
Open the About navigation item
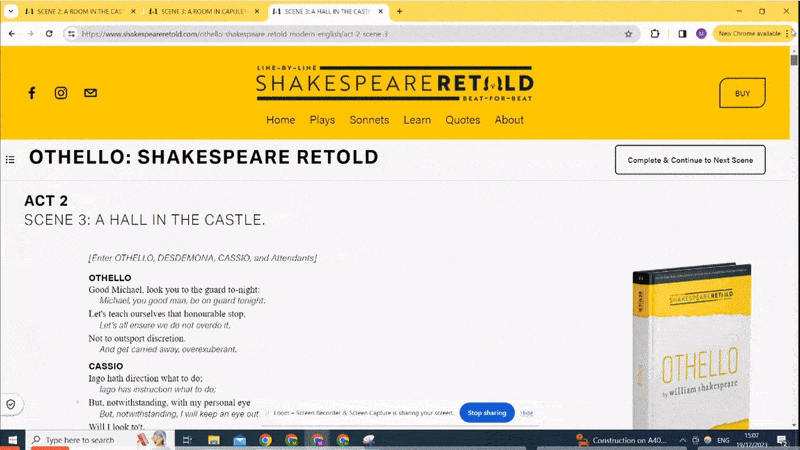click(509, 120)
